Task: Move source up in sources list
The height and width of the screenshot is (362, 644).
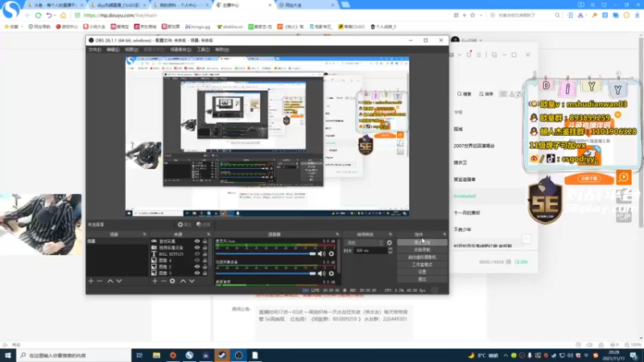Action: click(183, 281)
